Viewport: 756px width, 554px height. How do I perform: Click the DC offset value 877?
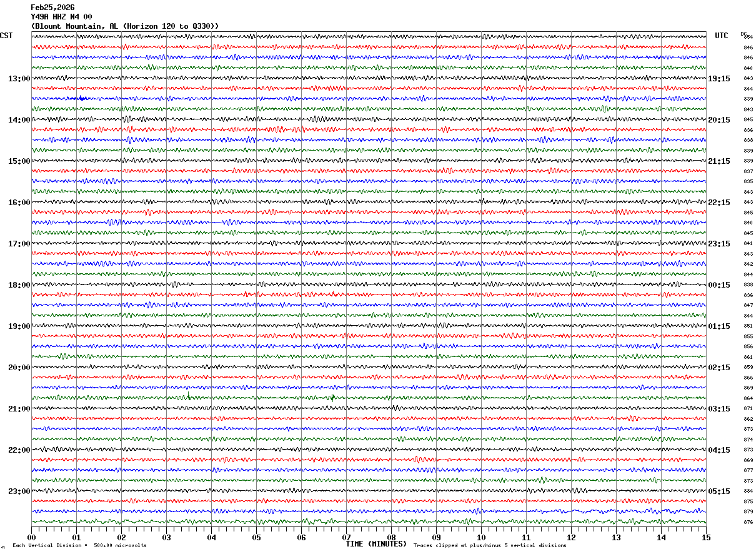click(748, 470)
